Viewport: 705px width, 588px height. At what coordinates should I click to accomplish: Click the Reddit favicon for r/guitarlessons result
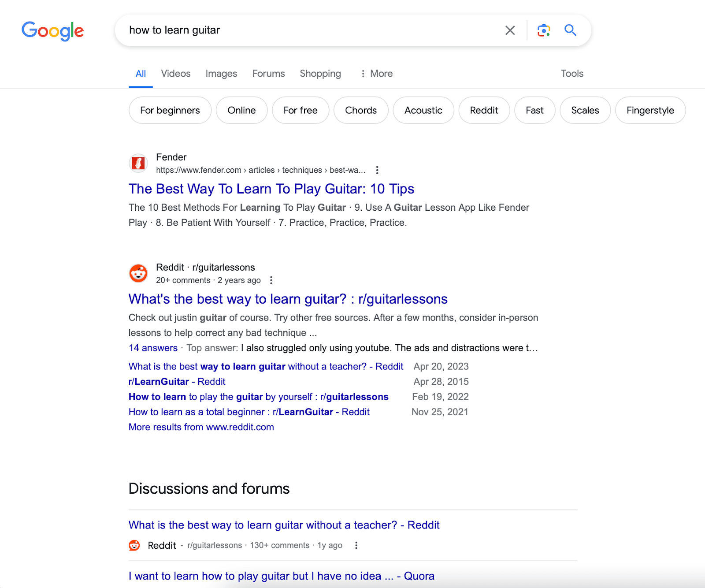coord(138,273)
